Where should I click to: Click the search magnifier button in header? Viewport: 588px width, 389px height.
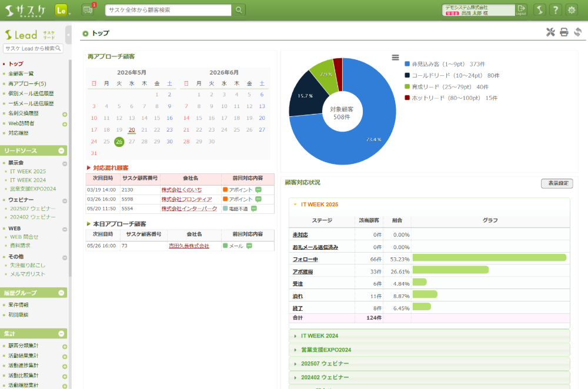[239, 10]
